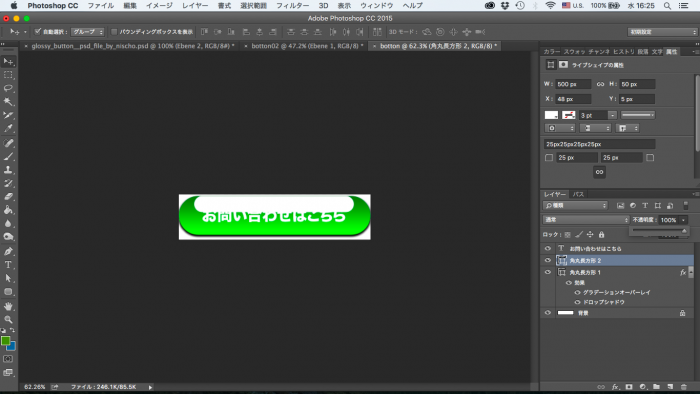Select the Horizontal Type tool
Screen dimensions: 700x394
8,265
